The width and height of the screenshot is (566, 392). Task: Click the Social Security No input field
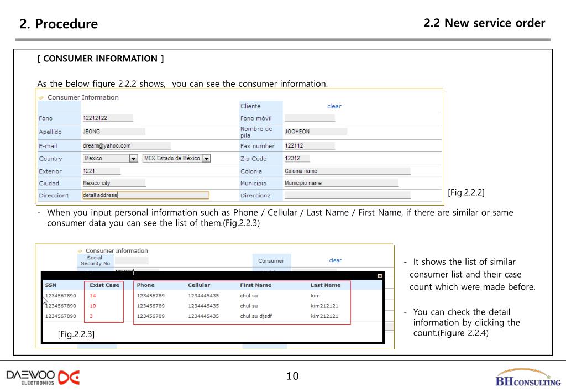pos(132,260)
